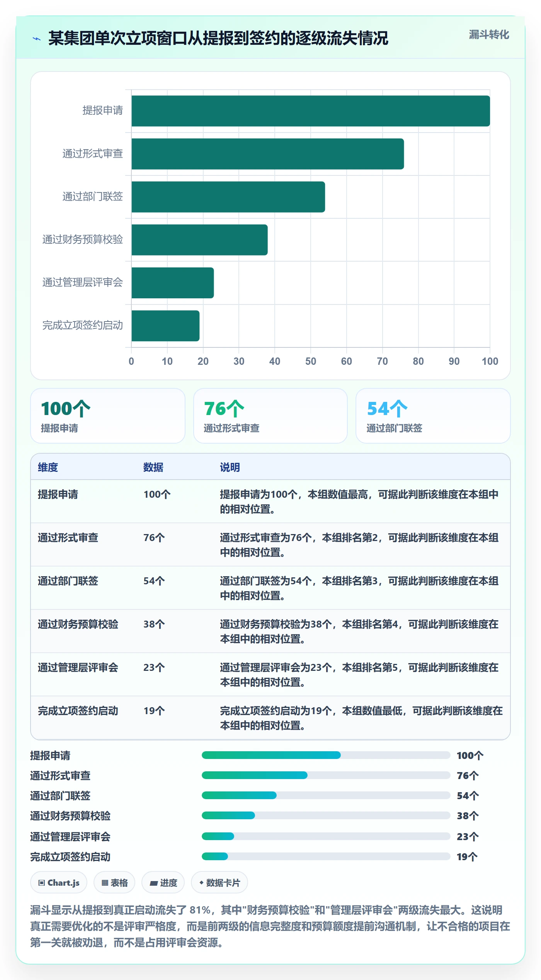Click the 通过财务预算校验 axis label in the chart
Viewport: 541px width, 980px height.
tap(83, 240)
